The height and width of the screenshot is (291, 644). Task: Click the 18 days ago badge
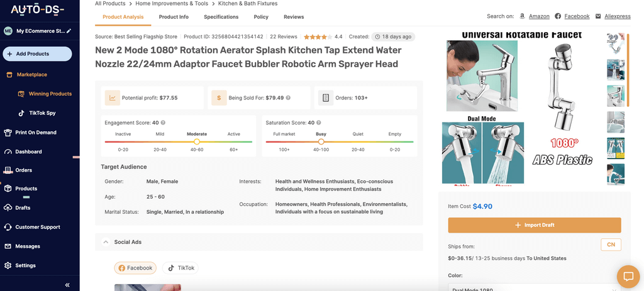point(393,37)
